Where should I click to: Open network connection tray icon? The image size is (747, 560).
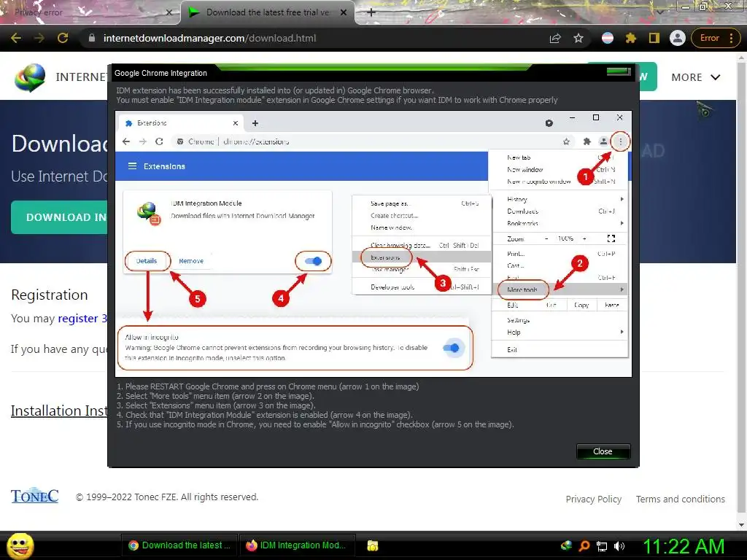tap(602, 546)
